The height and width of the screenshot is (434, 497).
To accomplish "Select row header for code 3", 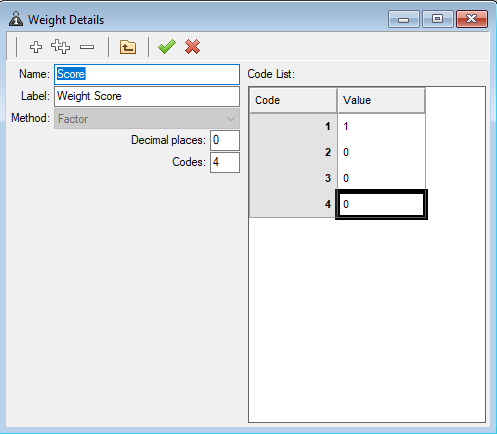I will [293, 178].
